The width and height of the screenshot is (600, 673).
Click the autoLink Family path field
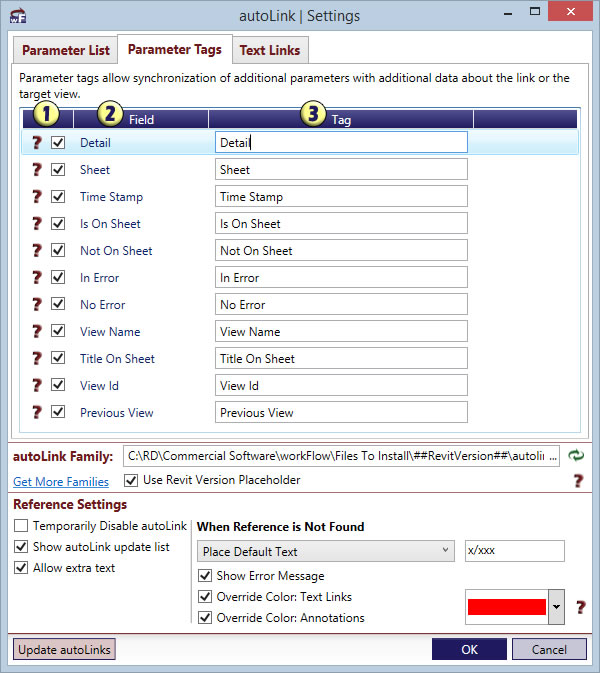point(341,456)
